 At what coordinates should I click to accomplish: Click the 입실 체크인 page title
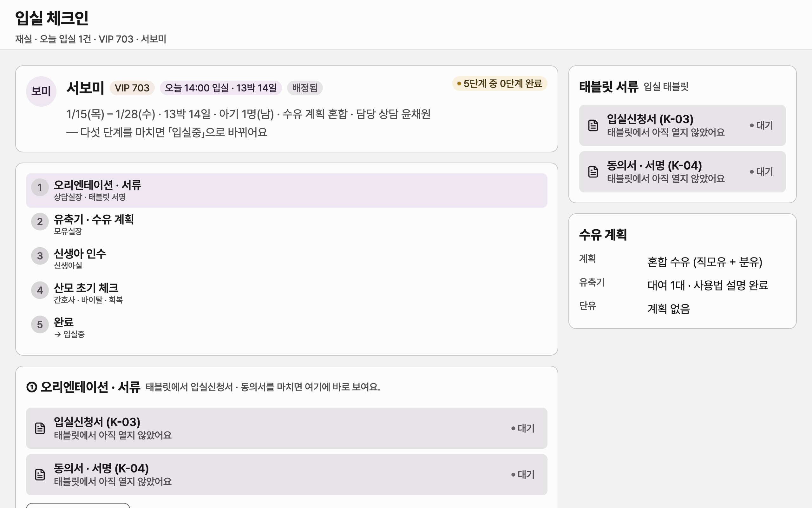52,18
